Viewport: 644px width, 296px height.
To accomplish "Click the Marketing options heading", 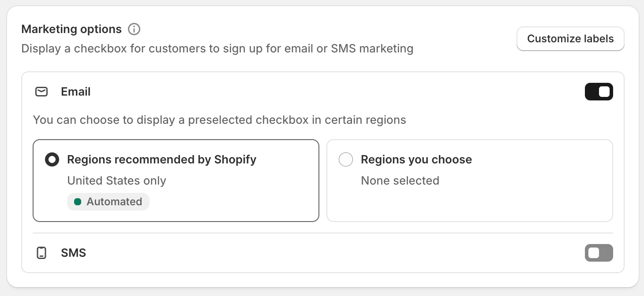I will pyautogui.click(x=71, y=30).
